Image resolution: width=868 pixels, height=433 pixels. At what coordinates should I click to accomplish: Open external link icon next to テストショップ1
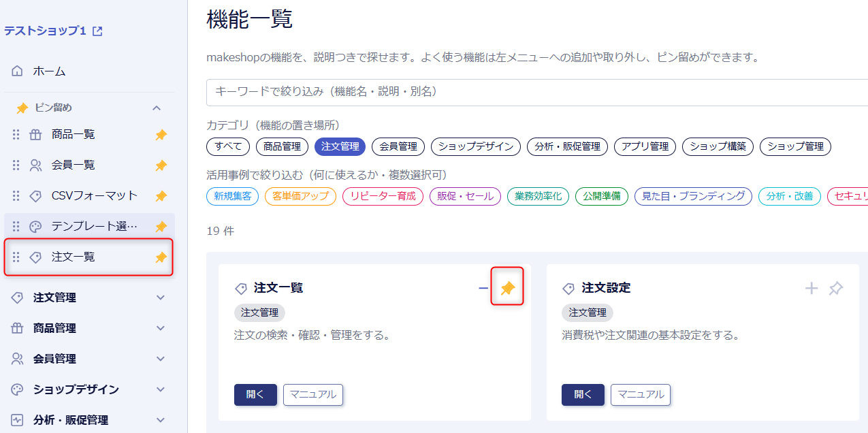97,31
